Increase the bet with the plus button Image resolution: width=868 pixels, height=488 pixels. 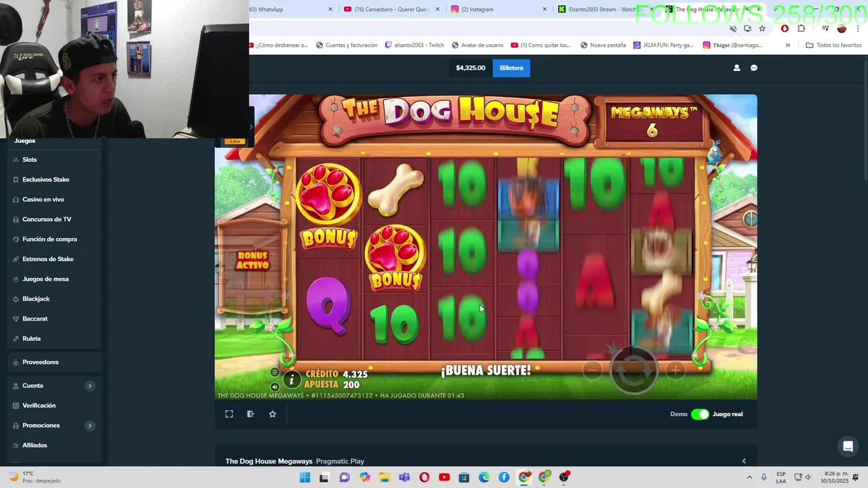675,370
